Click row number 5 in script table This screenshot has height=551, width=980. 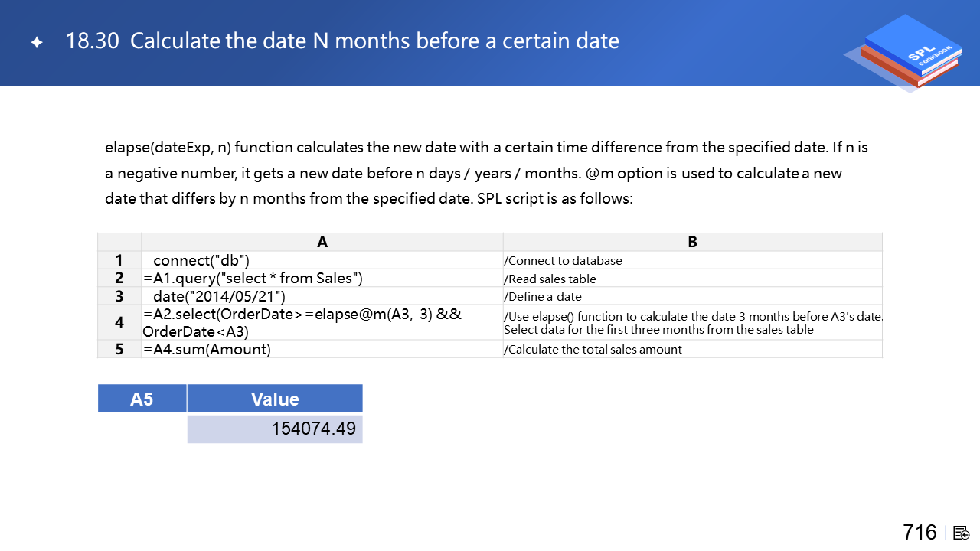coord(119,349)
